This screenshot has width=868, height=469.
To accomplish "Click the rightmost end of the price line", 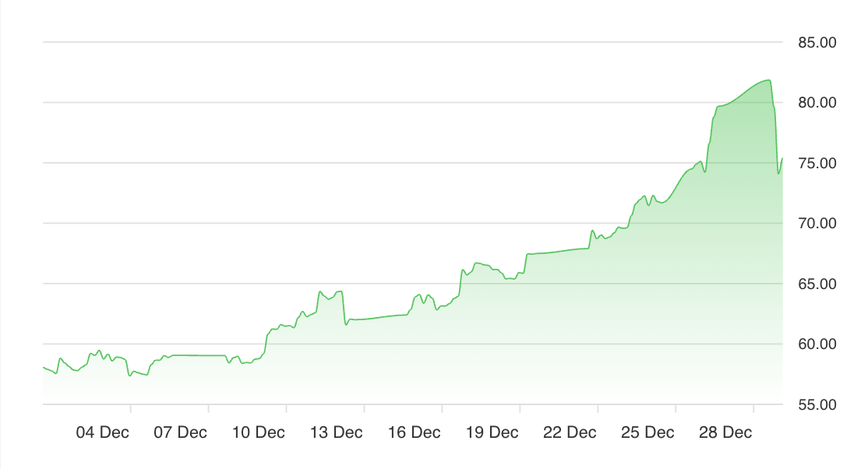I will click(782, 159).
